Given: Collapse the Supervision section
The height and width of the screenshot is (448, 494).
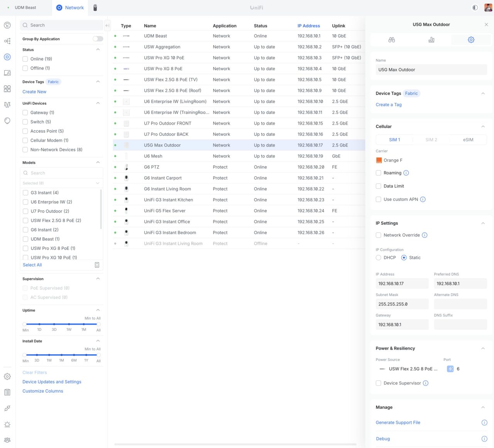Looking at the screenshot, I should [98, 279].
